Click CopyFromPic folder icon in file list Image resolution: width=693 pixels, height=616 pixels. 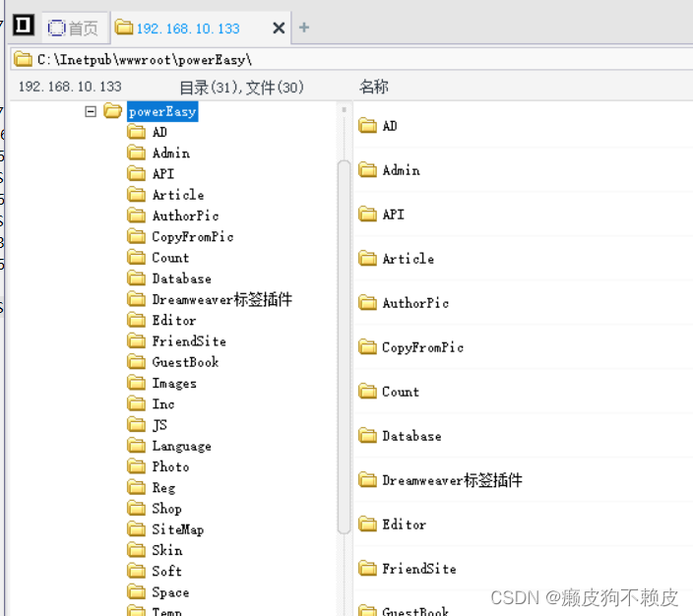368,347
